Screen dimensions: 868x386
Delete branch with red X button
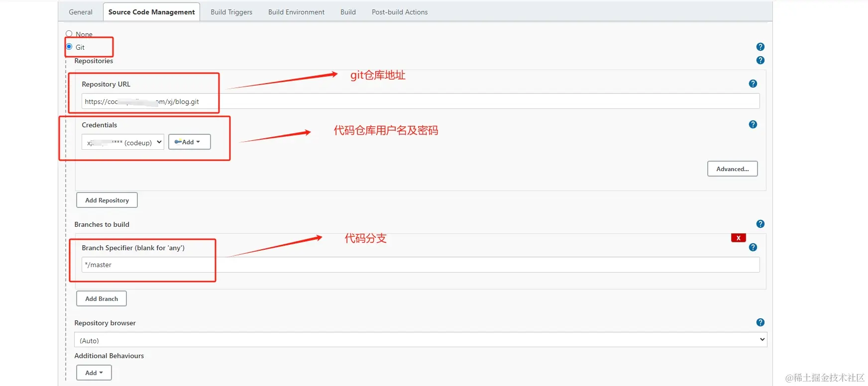(739, 238)
